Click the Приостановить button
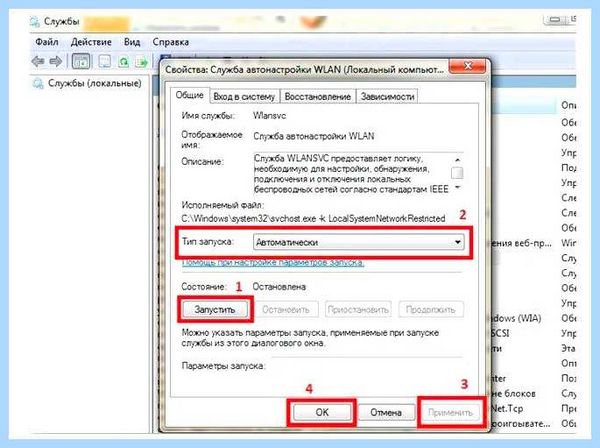Screen dimensions: 600x448 point(358,309)
